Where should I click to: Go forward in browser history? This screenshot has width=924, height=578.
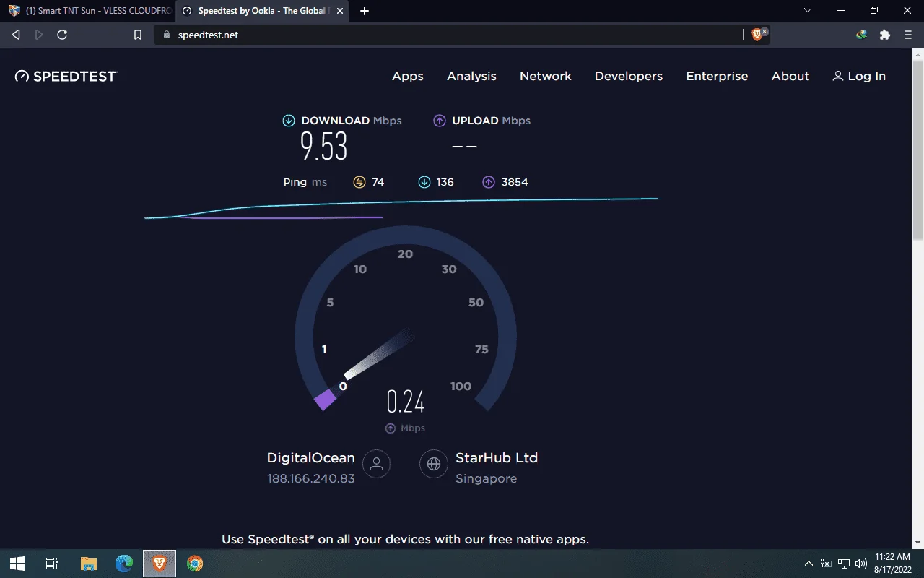tap(39, 35)
